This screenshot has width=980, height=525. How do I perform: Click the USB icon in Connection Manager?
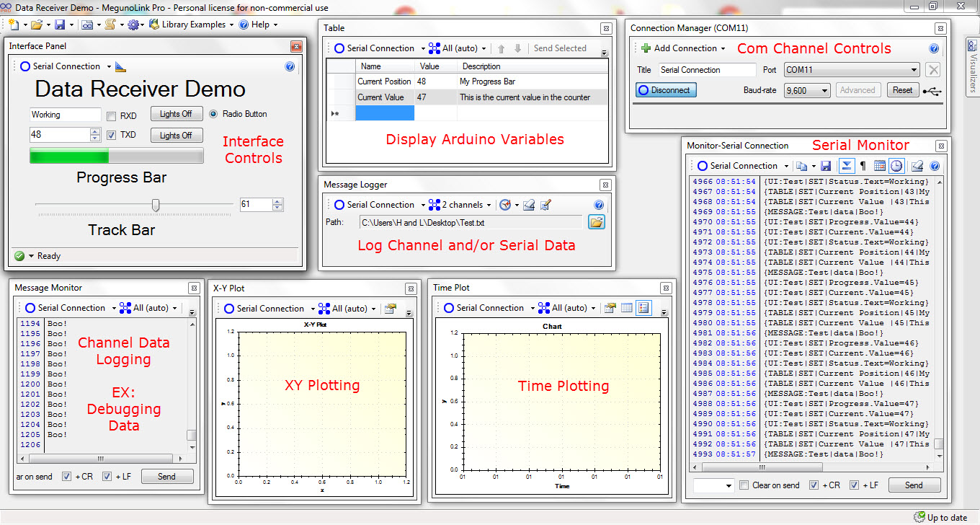(931, 91)
